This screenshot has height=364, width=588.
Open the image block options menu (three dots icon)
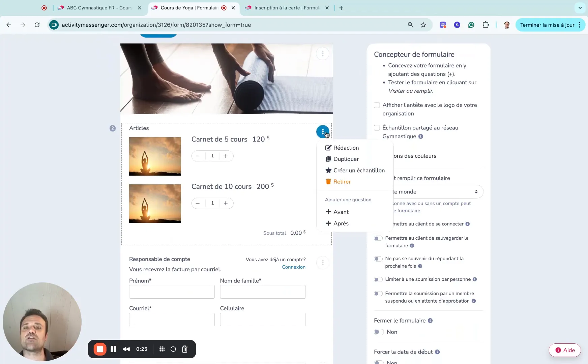pyautogui.click(x=323, y=53)
